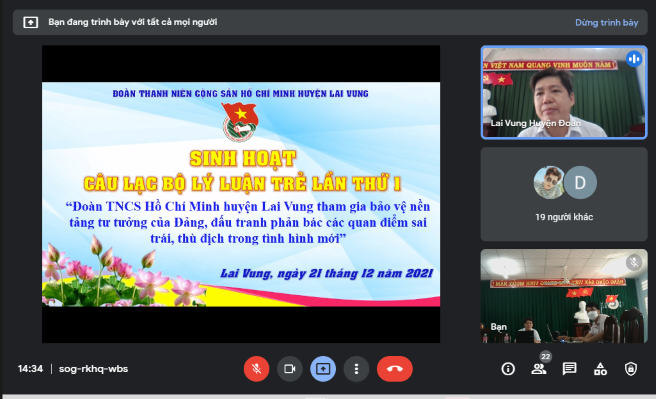Open meeting details info icon
The image size is (656, 399).
pos(508,369)
